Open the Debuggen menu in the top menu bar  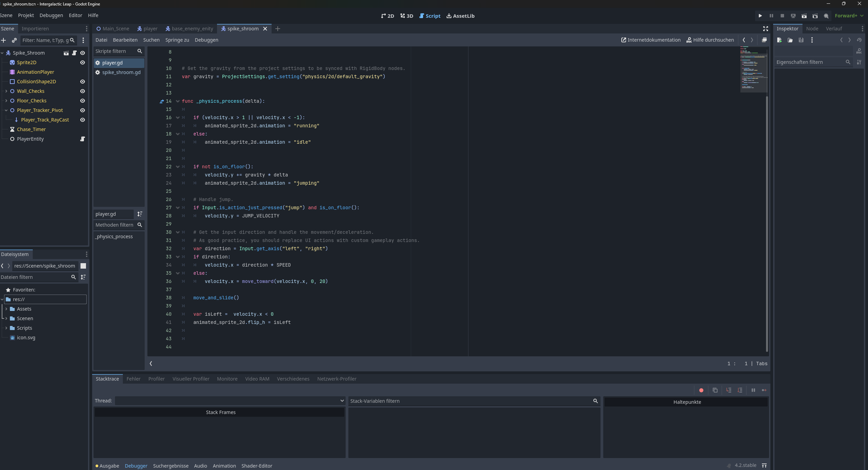click(x=51, y=15)
